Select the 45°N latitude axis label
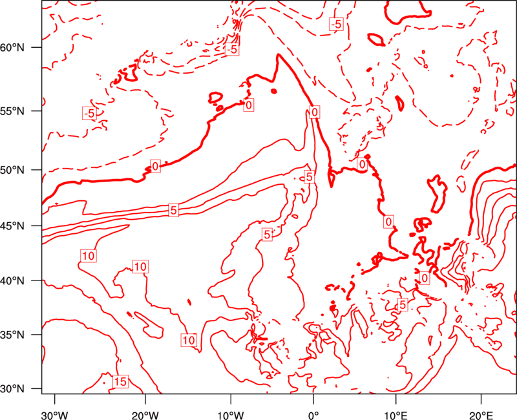Image resolution: width=517 pixels, height=420 pixels. click(x=12, y=226)
